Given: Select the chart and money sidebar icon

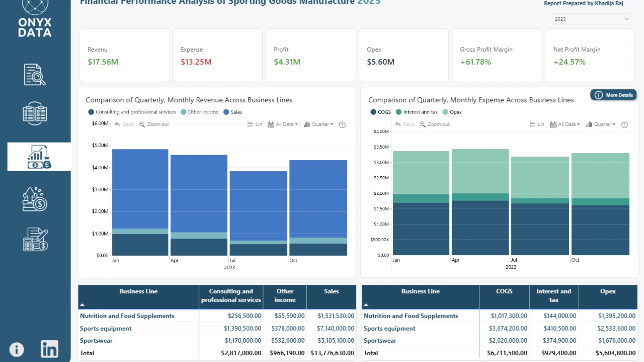Looking at the screenshot, I should tap(39, 157).
